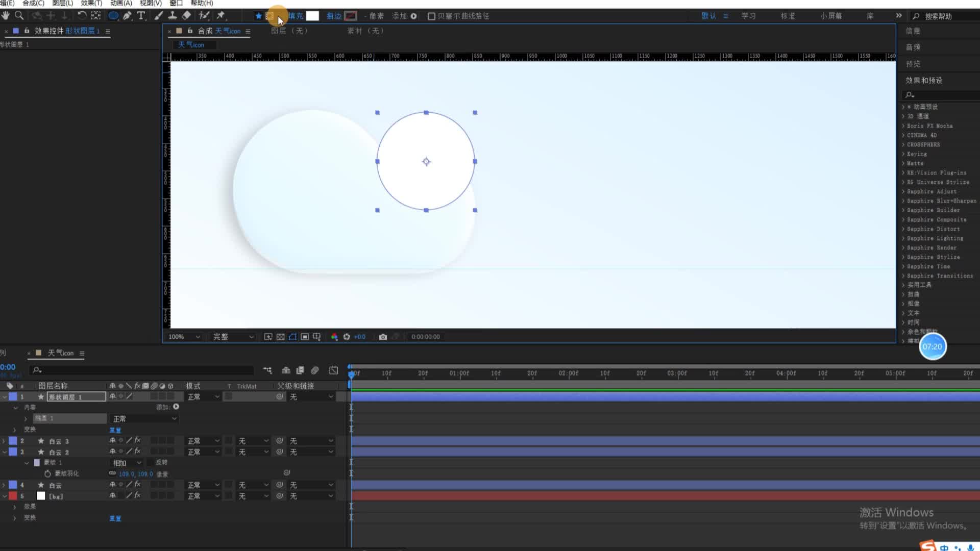Enable the 贝塞尔曲线路径 checkbox
980x551 pixels.
(431, 16)
